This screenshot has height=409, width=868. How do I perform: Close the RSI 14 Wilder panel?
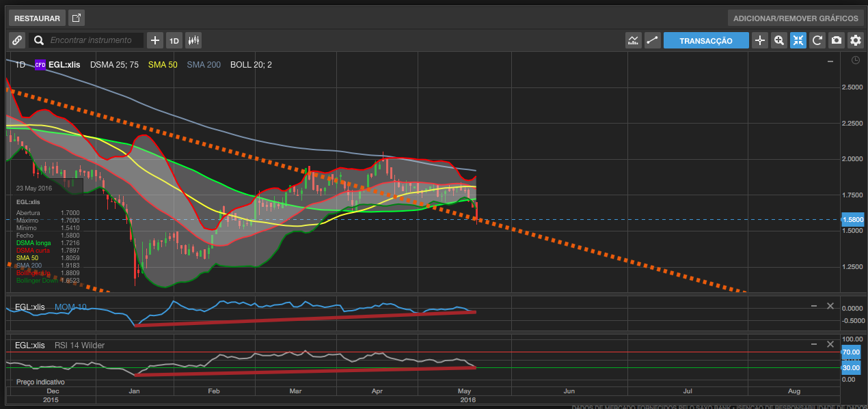[x=830, y=345]
